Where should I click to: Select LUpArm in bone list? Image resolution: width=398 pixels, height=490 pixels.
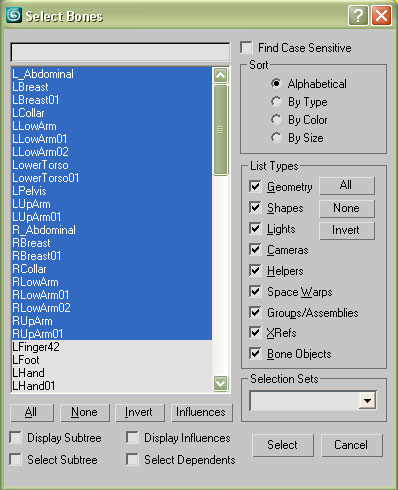[112, 204]
